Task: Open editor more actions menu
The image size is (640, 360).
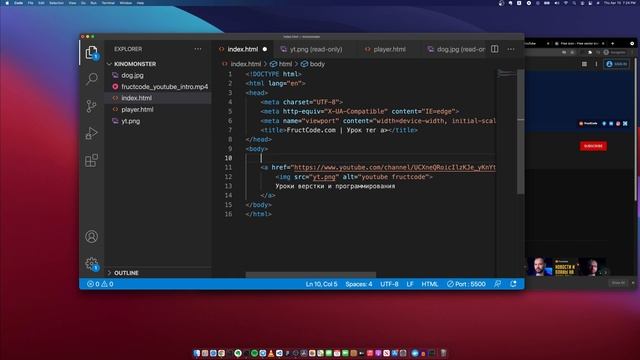Action: click(x=511, y=49)
